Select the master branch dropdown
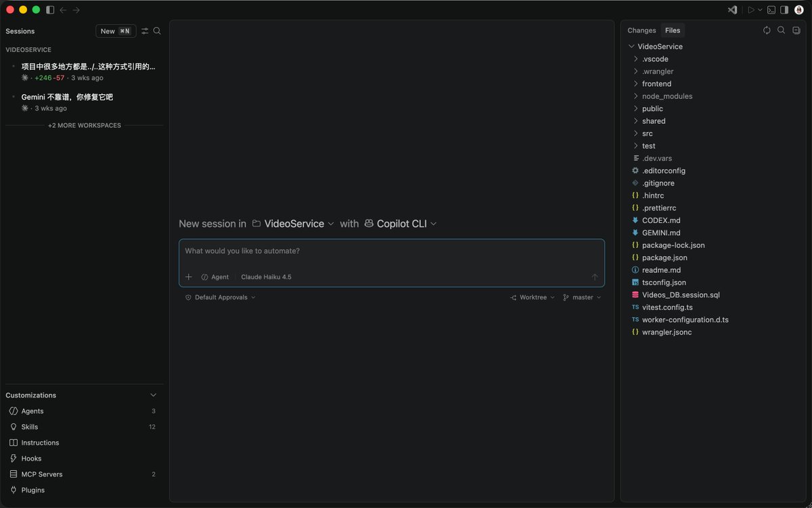The image size is (812, 508). pyautogui.click(x=582, y=297)
